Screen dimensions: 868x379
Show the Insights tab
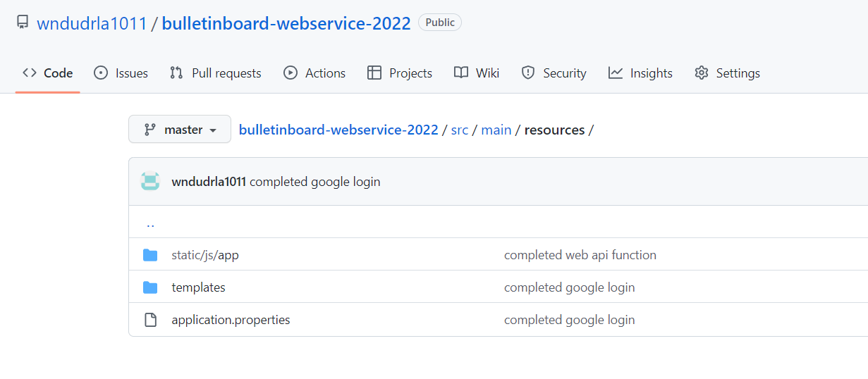point(640,73)
